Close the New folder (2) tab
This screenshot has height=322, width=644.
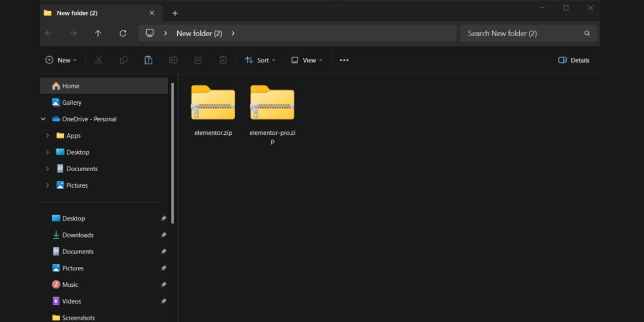(152, 13)
